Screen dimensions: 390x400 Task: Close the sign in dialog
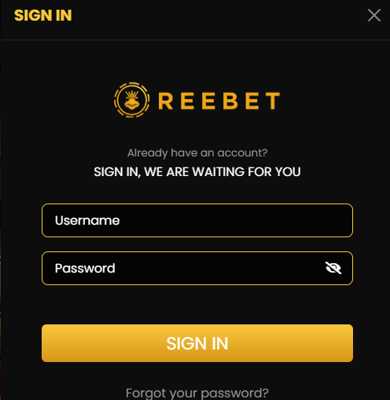[x=374, y=15]
